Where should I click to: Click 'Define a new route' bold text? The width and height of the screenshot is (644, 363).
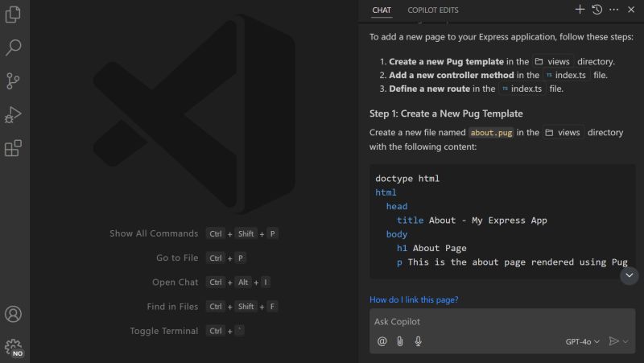click(429, 89)
